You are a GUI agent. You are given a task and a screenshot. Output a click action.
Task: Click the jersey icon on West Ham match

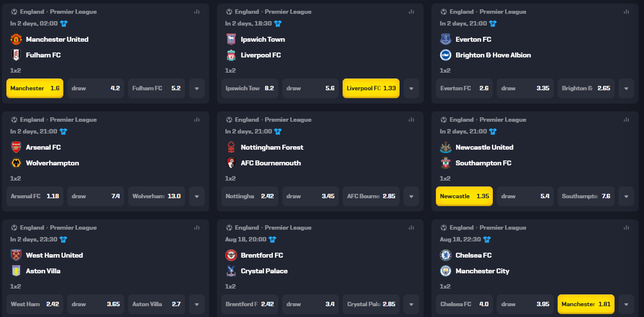coord(63,239)
